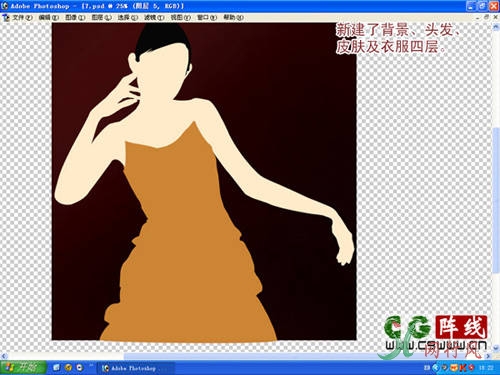Click the left arrow of horizontal scrollbar
The width and height of the screenshot is (500, 375).
(3, 356)
